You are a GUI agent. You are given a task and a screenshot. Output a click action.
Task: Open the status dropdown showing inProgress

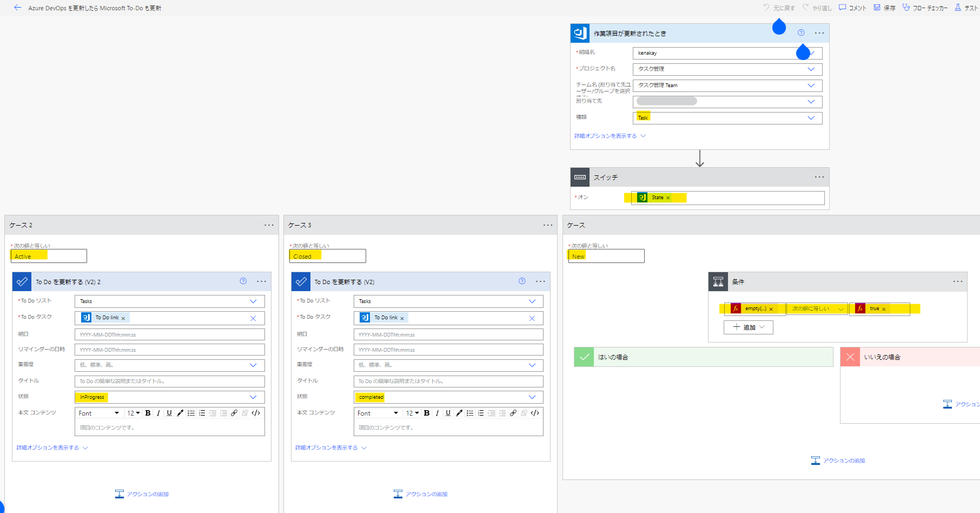[x=253, y=397]
